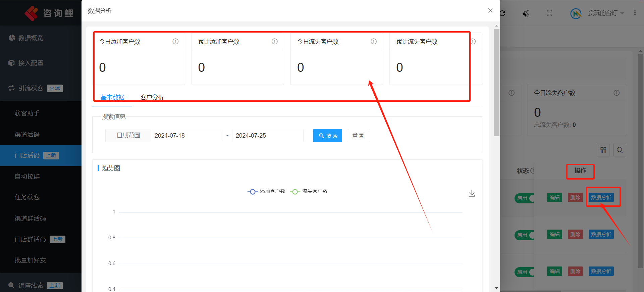Image resolution: width=644 pixels, height=292 pixels.
Task: Click info icon for 今日流失客户数 in dialog
Action: tap(373, 41)
